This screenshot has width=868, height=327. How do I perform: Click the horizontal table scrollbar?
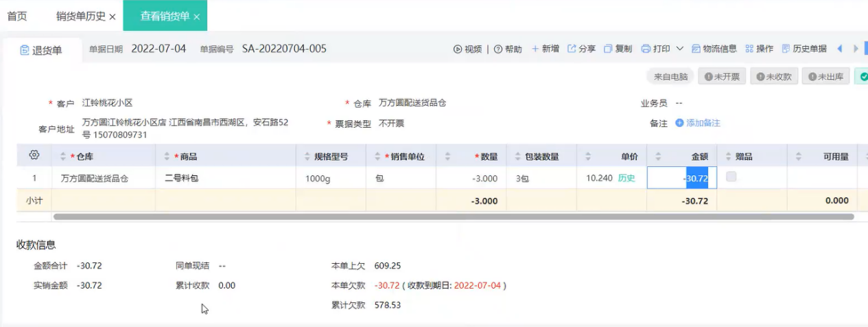454,216
